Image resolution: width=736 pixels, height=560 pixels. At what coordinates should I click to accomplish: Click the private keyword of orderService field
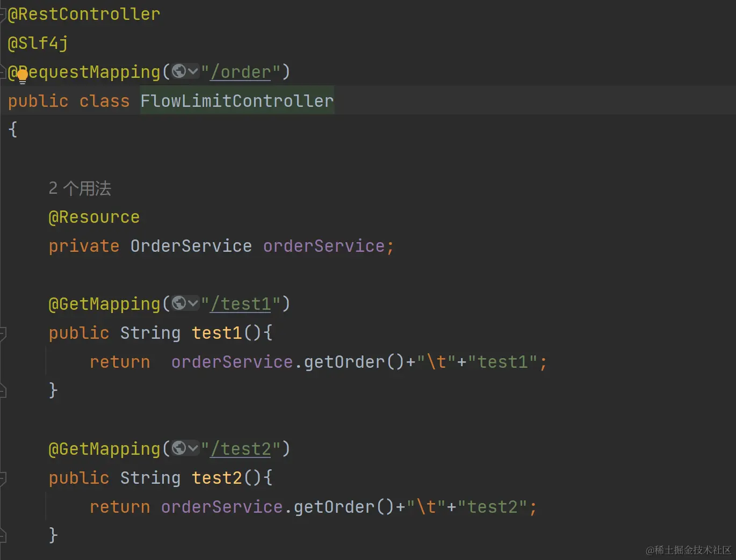[x=84, y=246]
